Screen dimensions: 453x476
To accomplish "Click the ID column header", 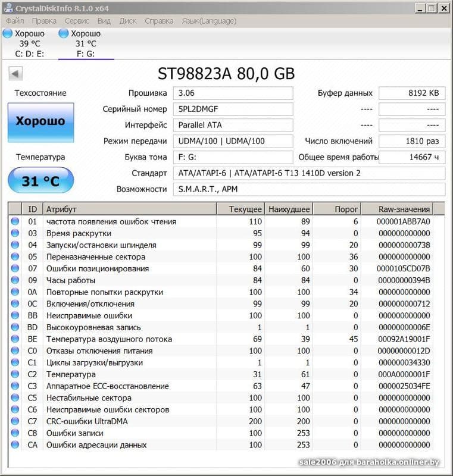I will click(32, 209).
